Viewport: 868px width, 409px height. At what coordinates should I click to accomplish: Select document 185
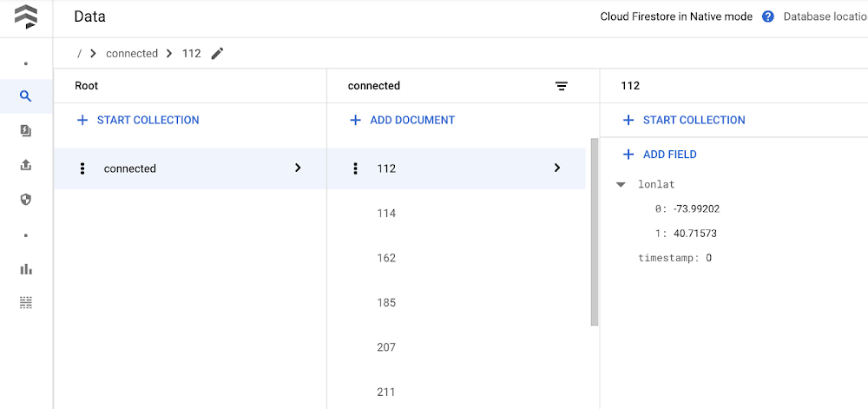pos(386,303)
